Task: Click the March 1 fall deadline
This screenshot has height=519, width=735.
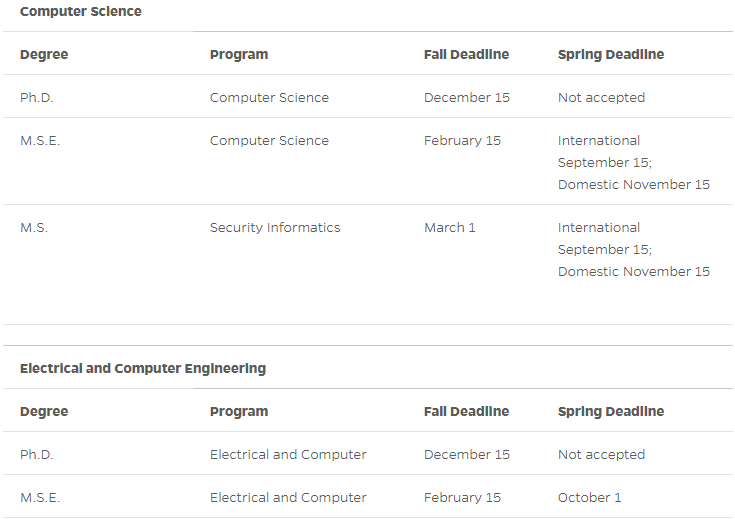Action: (x=449, y=227)
